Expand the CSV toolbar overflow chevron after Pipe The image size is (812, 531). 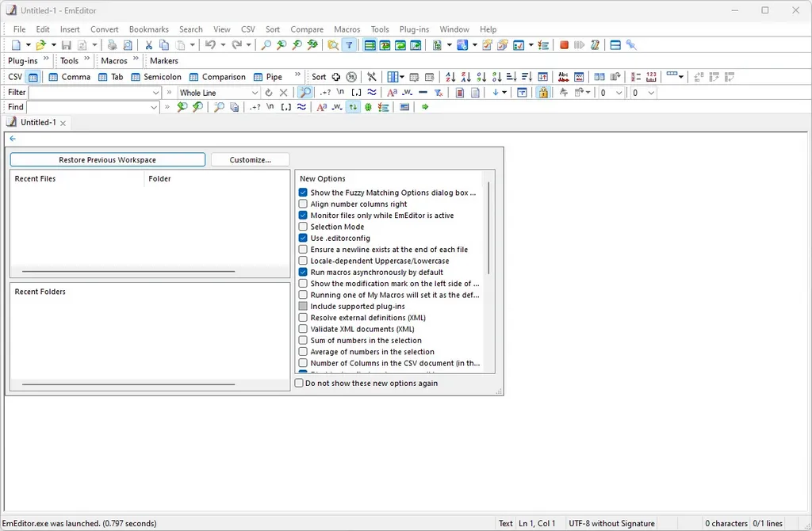pos(297,74)
